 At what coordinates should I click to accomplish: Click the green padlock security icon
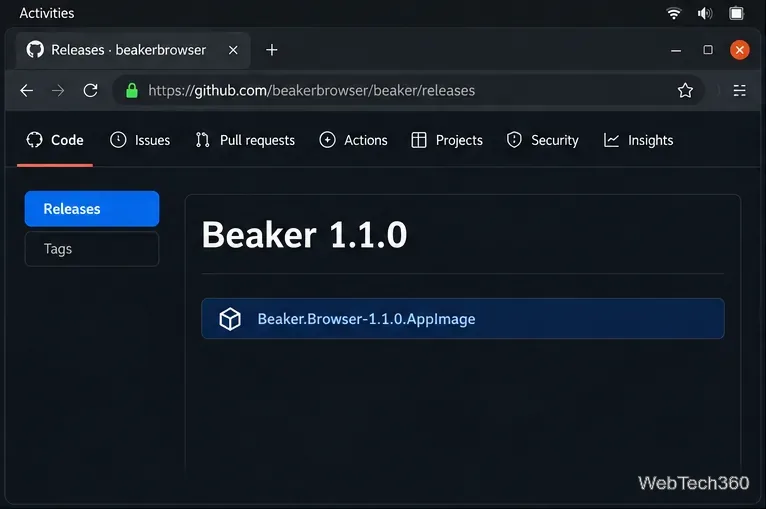coord(131,90)
